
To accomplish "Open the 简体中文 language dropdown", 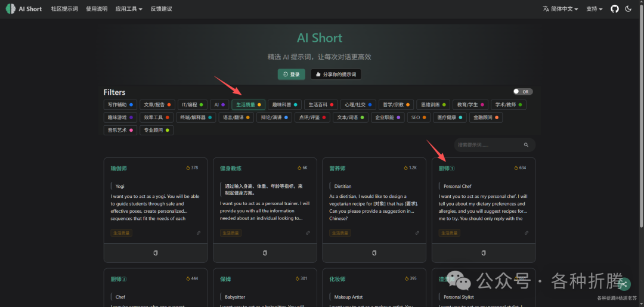I will [x=561, y=8].
